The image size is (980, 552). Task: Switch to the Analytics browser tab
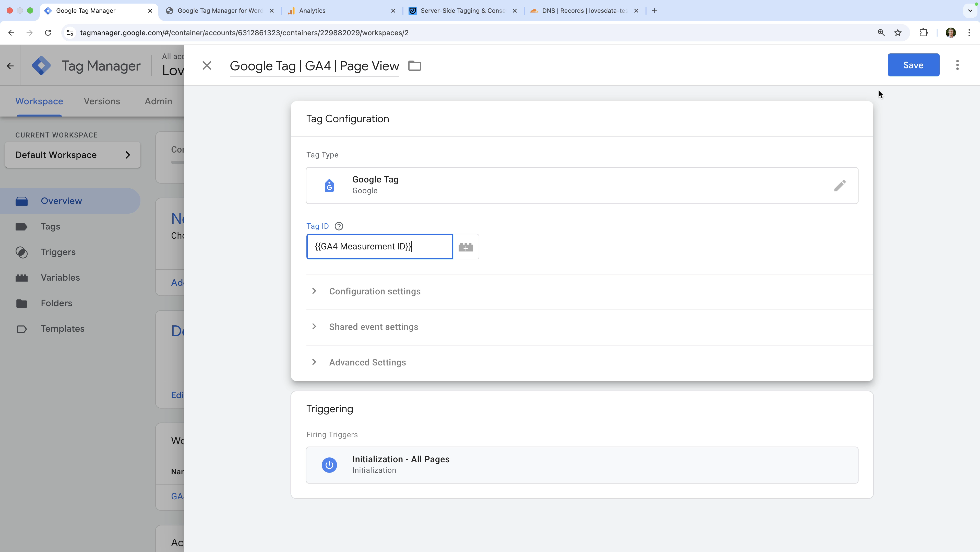click(312, 11)
